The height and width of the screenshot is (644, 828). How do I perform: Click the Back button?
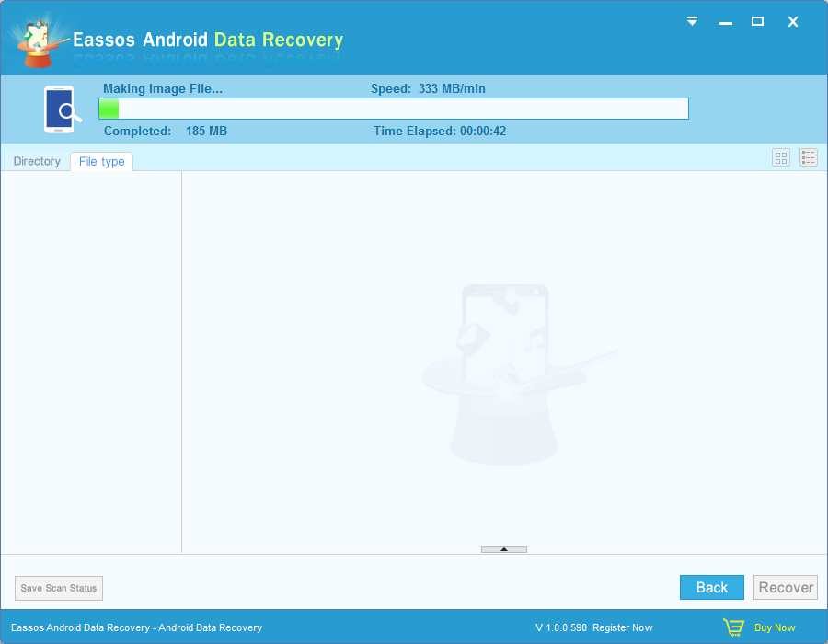point(712,588)
